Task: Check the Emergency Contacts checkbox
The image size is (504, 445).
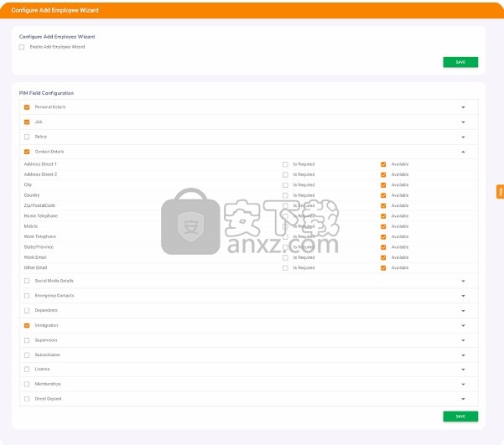Action: pos(27,296)
